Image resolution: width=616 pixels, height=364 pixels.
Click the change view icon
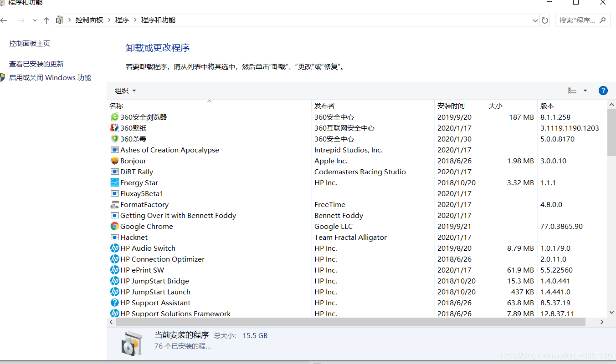click(x=572, y=91)
